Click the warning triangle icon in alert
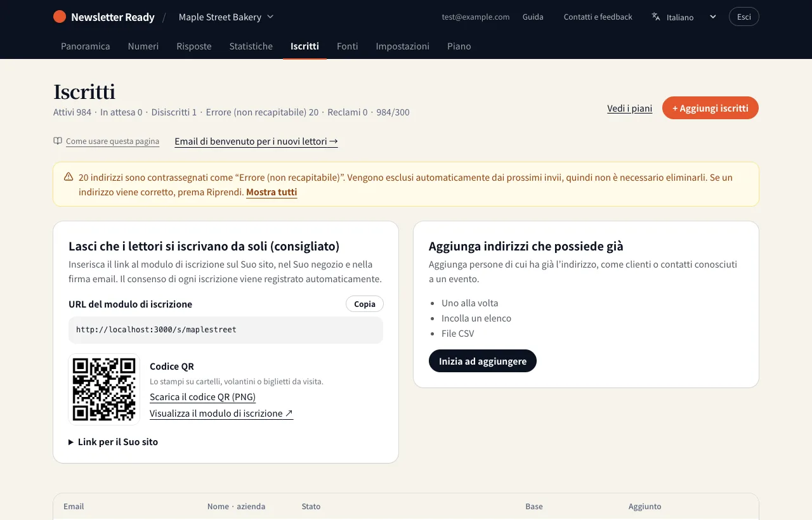Viewport: 812px width, 520px height. click(69, 177)
